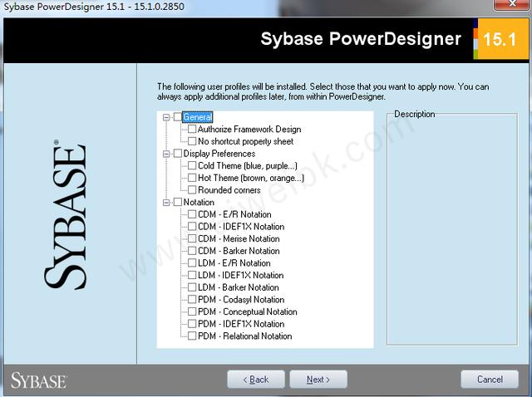This screenshot has height=397, width=532.
Task: Select CDM - E/R Notation label
Action: [234, 215]
